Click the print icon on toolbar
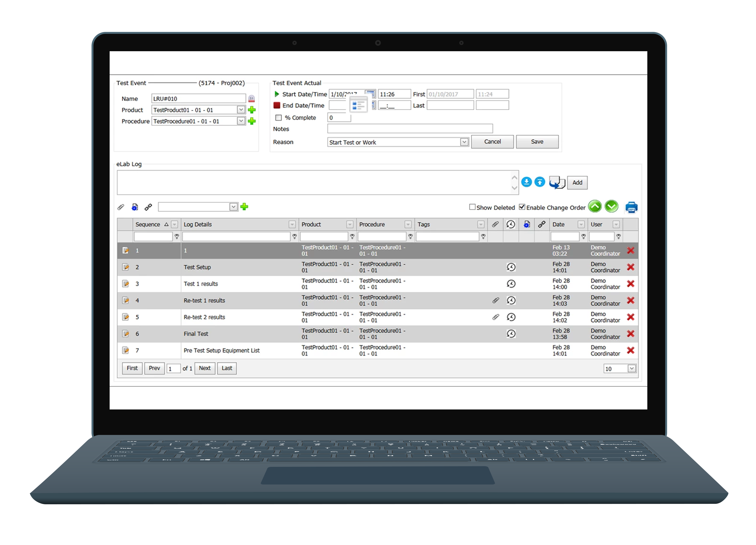This screenshot has width=756, height=545. pyautogui.click(x=633, y=207)
